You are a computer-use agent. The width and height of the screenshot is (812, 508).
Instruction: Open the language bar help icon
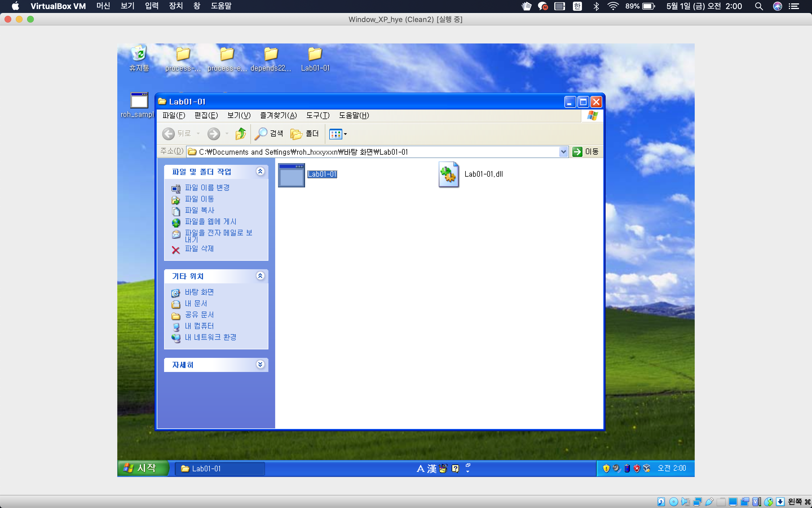click(455, 469)
